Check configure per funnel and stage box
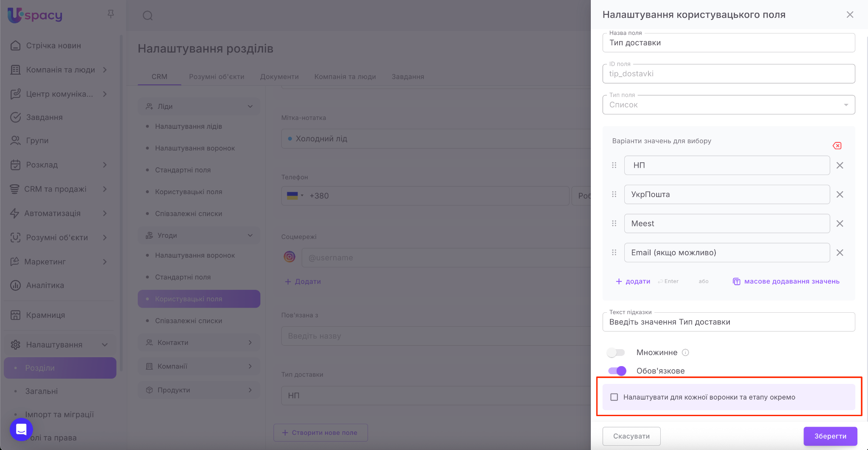 [x=614, y=397]
